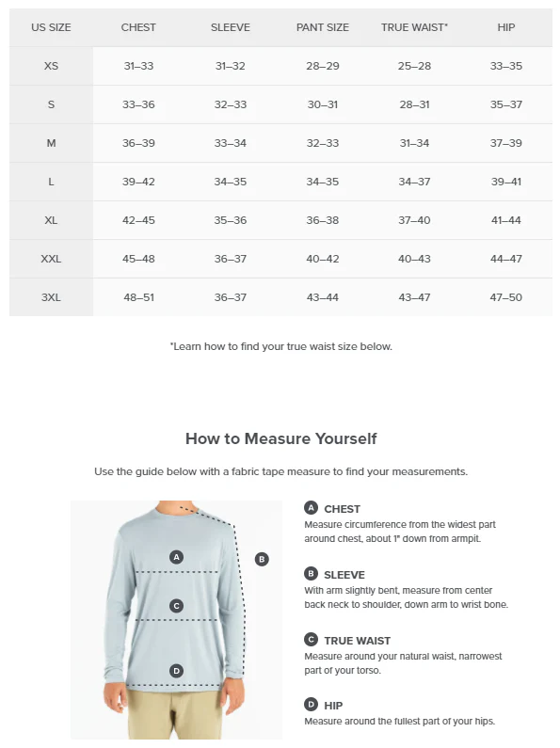Click the true waist footnote text

(281, 346)
